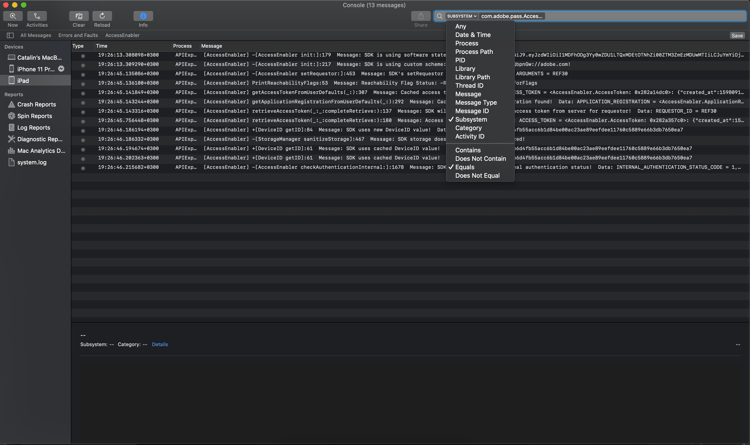Click the Now toolbar icon
Image resolution: width=750 pixels, height=445 pixels.
[12, 16]
